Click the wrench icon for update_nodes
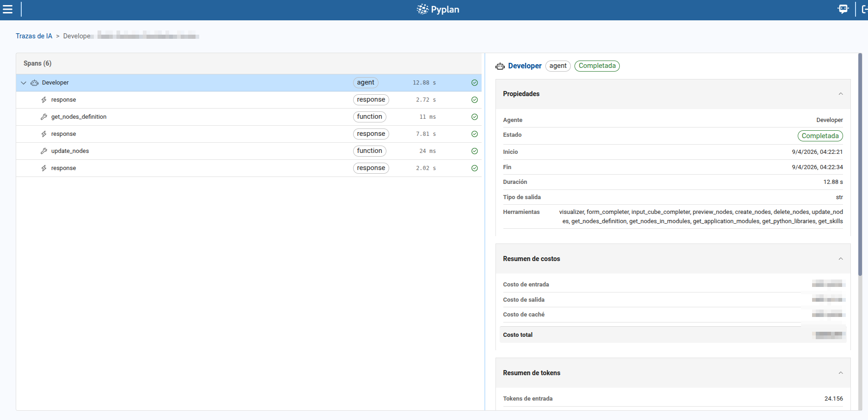868x420 pixels. [x=44, y=151]
